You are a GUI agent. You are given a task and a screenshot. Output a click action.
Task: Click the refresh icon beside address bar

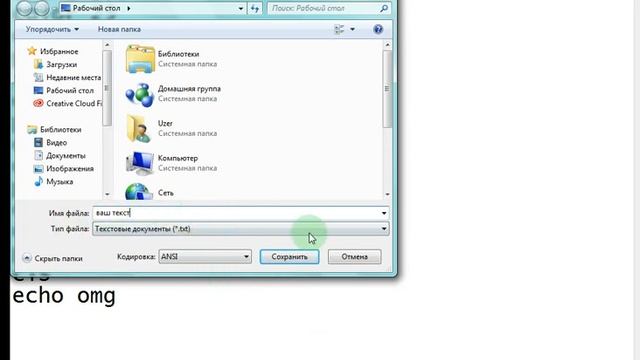click(x=255, y=8)
